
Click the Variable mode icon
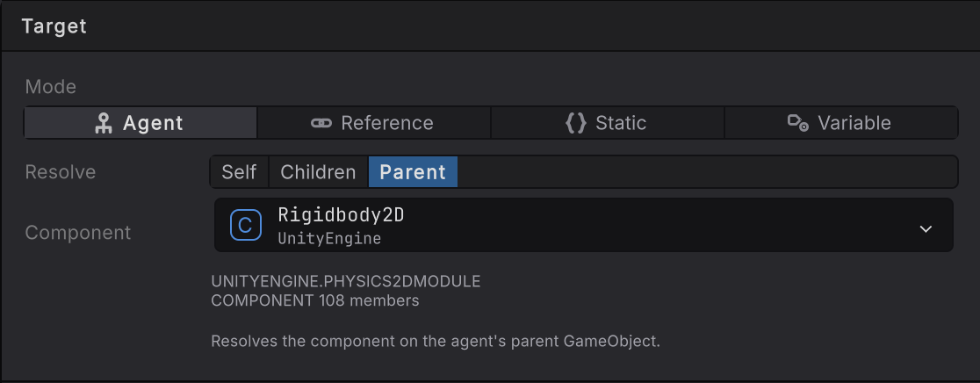(x=797, y=123)
